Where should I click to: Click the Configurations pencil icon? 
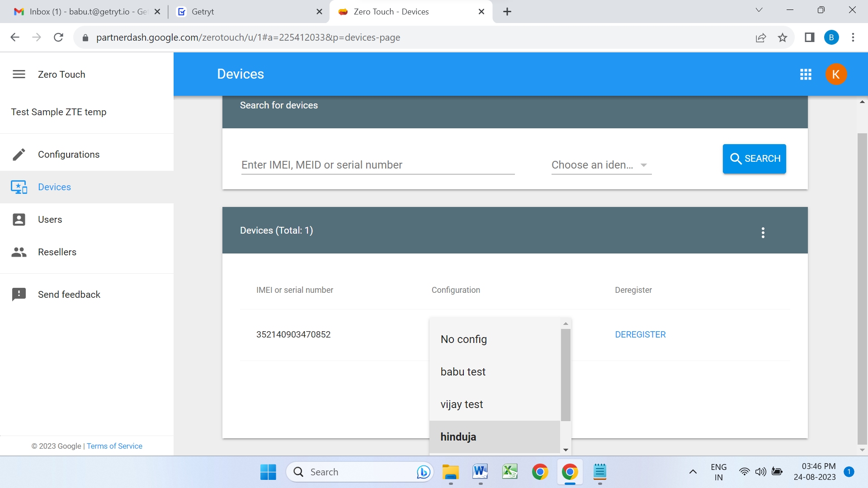(x=19, y=155)
